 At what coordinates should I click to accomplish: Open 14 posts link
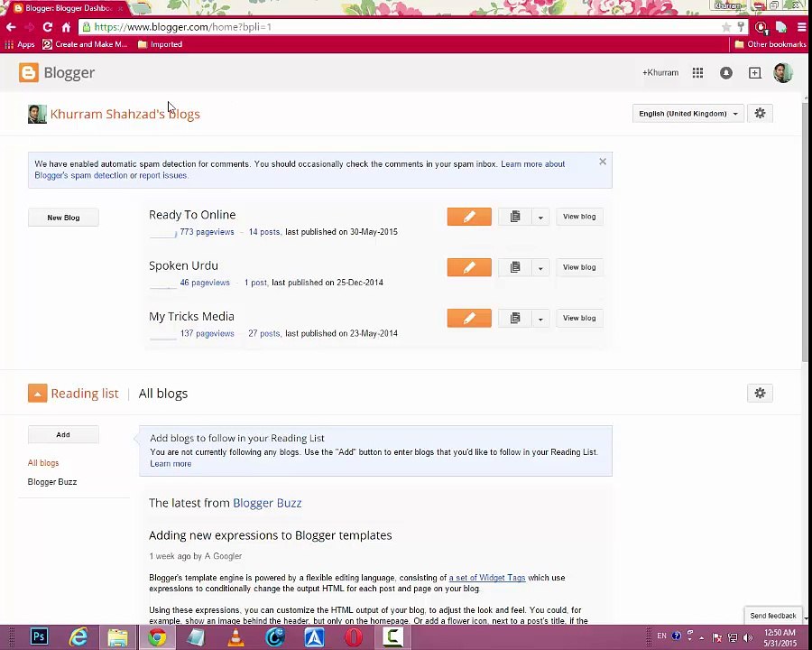pos(264,232)
